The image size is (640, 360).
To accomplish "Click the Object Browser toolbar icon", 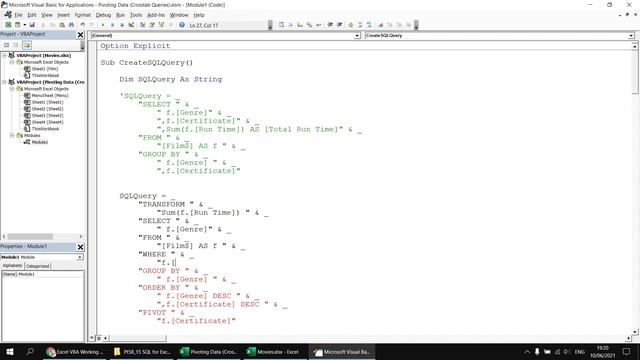I will tap(161, 25).
